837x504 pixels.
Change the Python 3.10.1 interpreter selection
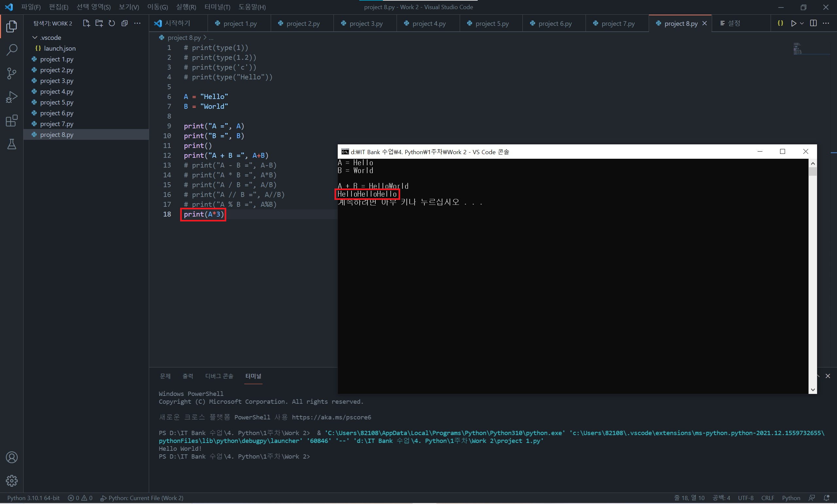(x=33, y=498)
